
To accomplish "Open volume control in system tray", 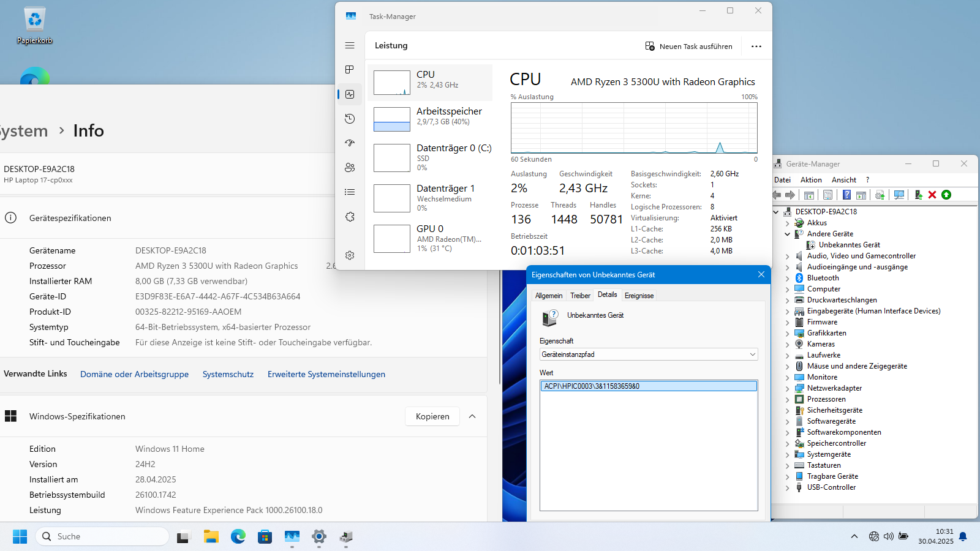I will click(889, 537).
